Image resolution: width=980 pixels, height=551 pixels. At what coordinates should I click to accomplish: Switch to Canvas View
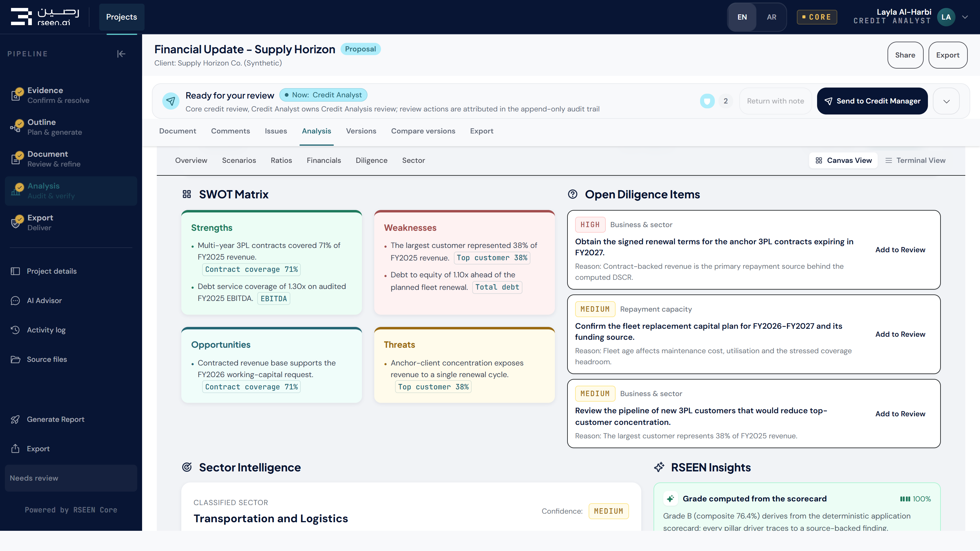click(x=843, y=160)
